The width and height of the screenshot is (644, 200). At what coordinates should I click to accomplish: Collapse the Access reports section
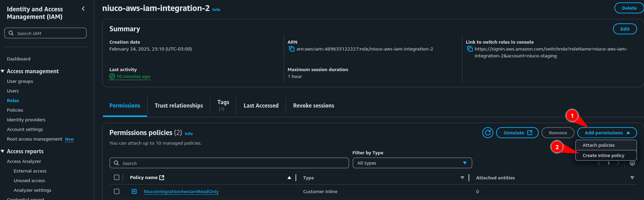3,151
